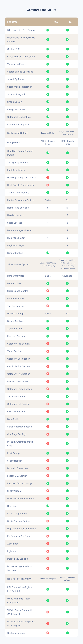Click the Related Post Taxonomy row label

tap(19, 579)
